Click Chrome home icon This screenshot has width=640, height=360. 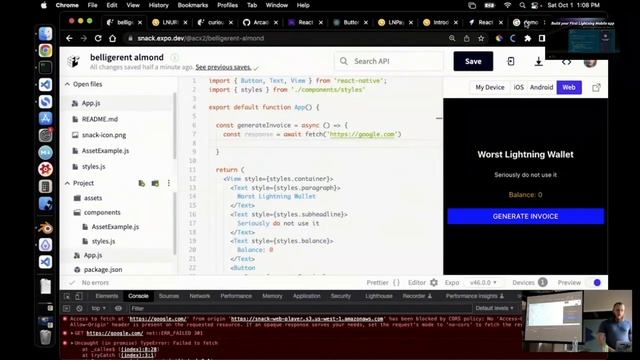pyautogui.click(x=112, y=38)
